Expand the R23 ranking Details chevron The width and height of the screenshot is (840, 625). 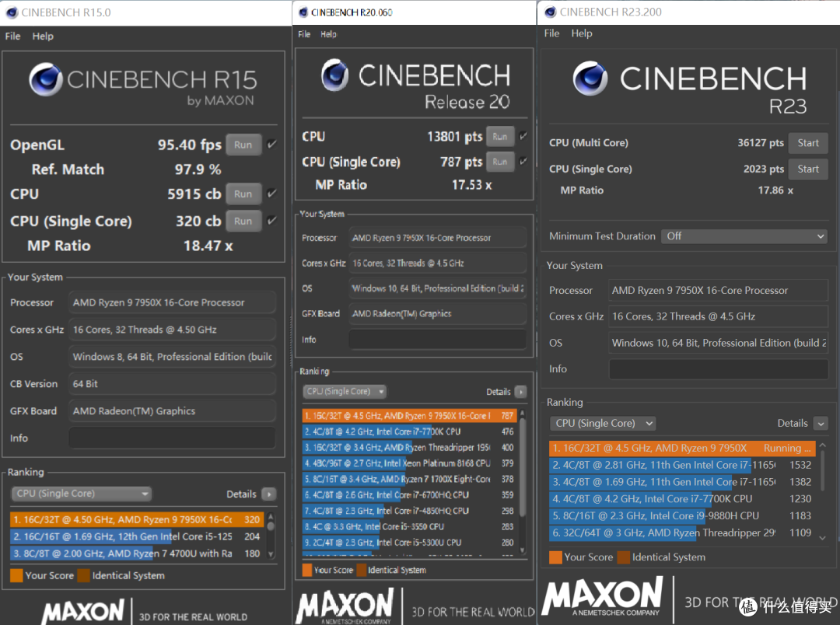(x=821, y=423)
